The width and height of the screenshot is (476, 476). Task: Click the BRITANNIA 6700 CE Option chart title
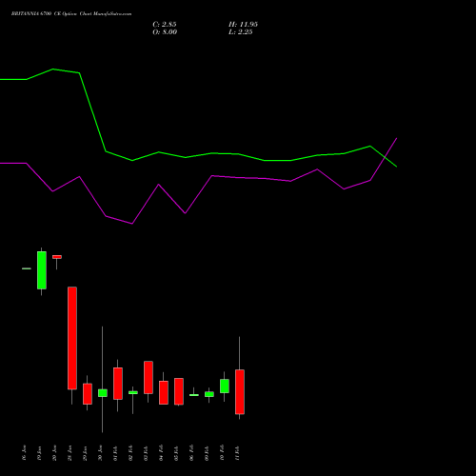pyautogui.click(x=71, y=14)
